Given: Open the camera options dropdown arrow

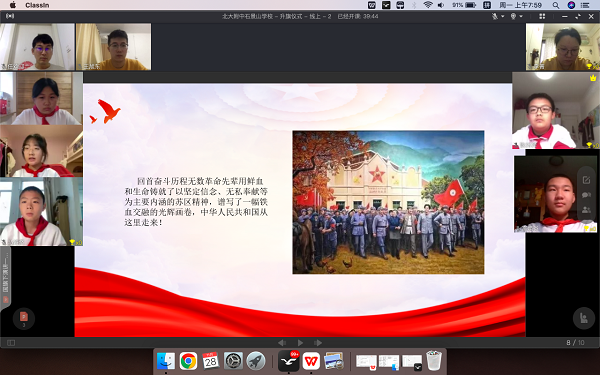Looking at the screenshot, I should [x=521, y=16].
